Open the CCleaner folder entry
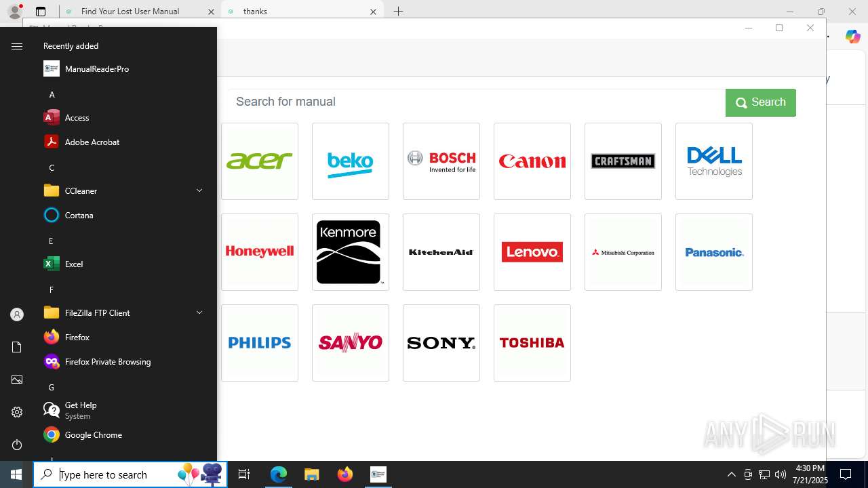 coord(125,191)
